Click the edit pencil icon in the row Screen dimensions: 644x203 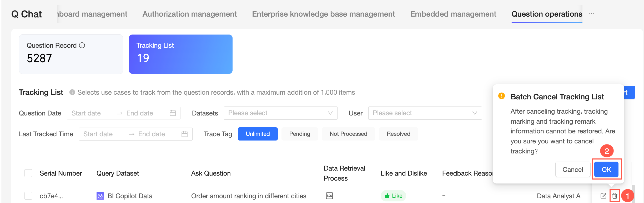tap(603, 196)
